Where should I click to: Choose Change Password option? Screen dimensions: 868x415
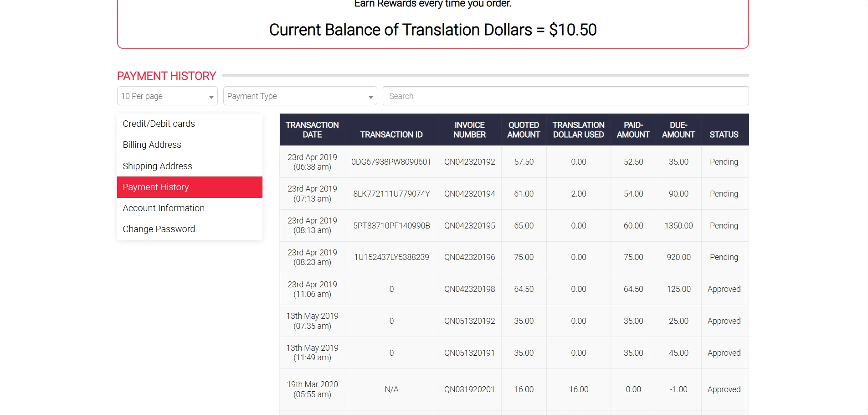[x=159, y=229]
